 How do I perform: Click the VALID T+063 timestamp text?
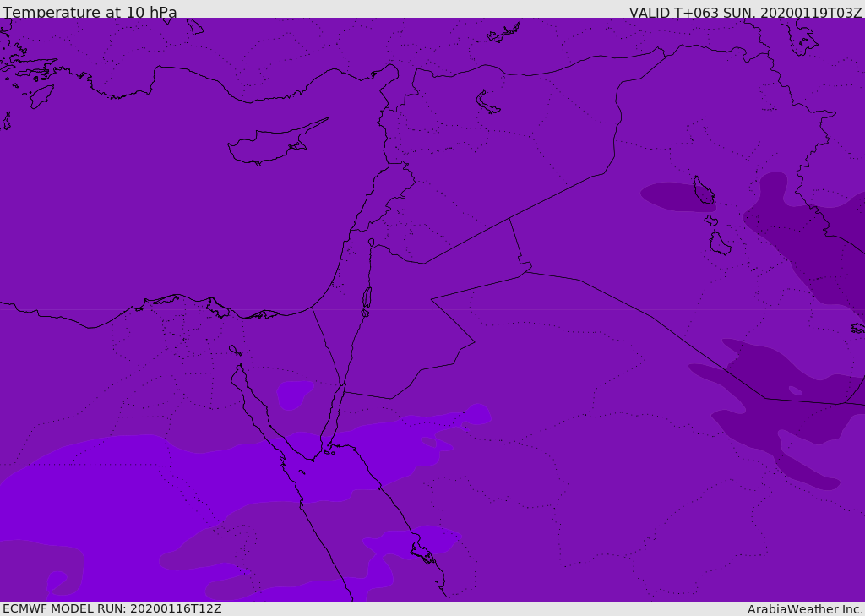pyautogui.click(x=745, y=12)
